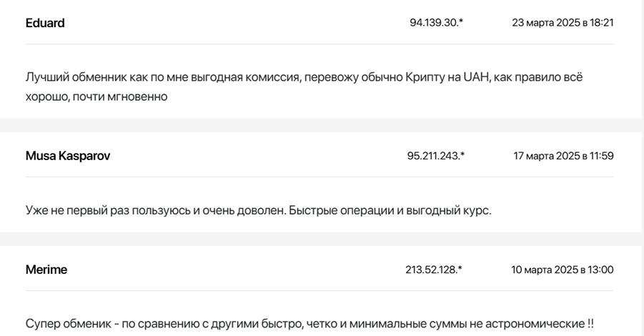Click the date 10 марта 2025 в 13:00
The image size is (644, 336).
click(x=562, y=270)
